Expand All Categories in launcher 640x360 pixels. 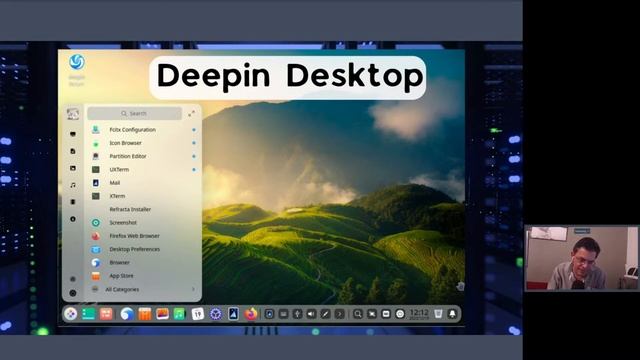pyautogui.click(x=144, y=289)
